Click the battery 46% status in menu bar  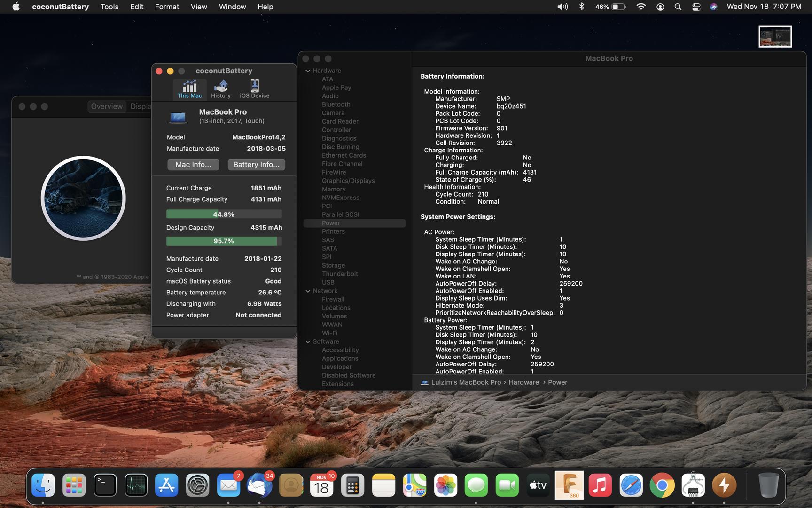610,7
